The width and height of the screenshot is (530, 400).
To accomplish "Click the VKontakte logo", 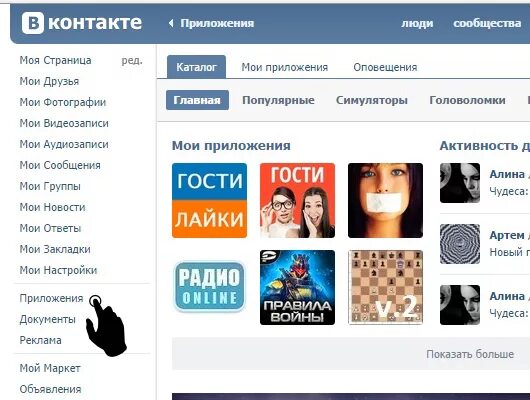I will pyautogui.click(x=81, y=23).
